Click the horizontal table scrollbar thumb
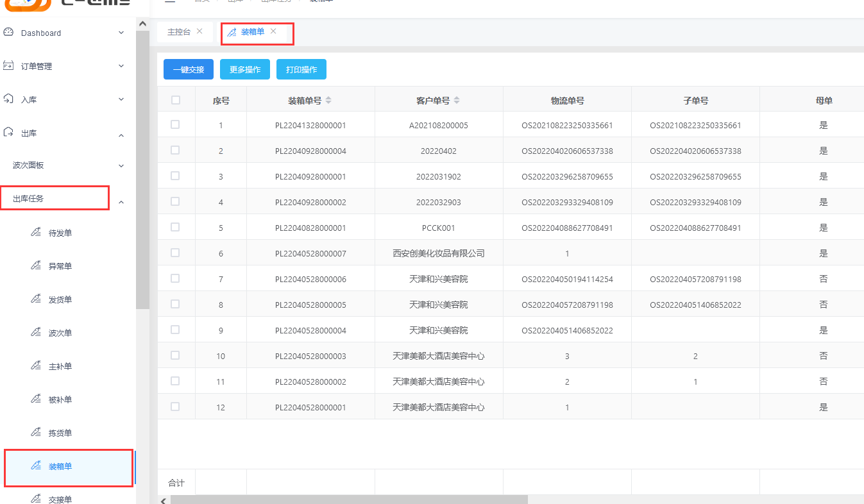 pyautogui.click(x=349, y=500)
